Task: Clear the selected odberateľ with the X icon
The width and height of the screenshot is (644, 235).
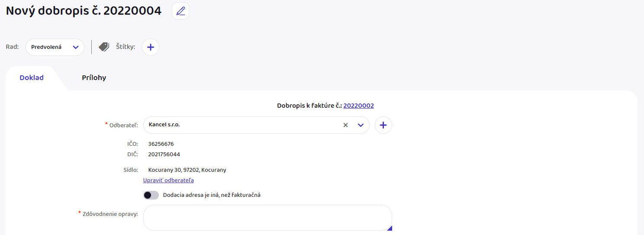Action: click(345, 125)
